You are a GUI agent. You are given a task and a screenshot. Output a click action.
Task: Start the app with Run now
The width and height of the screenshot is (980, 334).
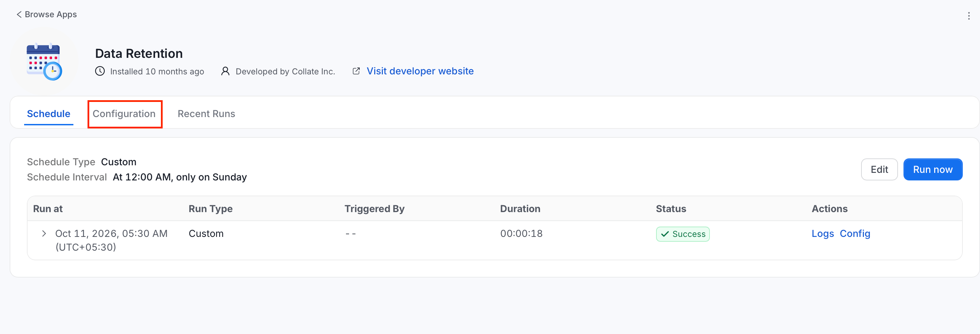[x=933, y=169]
